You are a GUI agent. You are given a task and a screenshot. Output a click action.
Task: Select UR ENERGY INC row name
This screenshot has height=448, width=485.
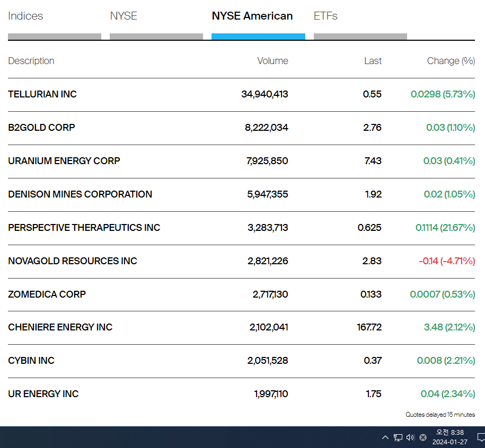click(x=43, y=394)
